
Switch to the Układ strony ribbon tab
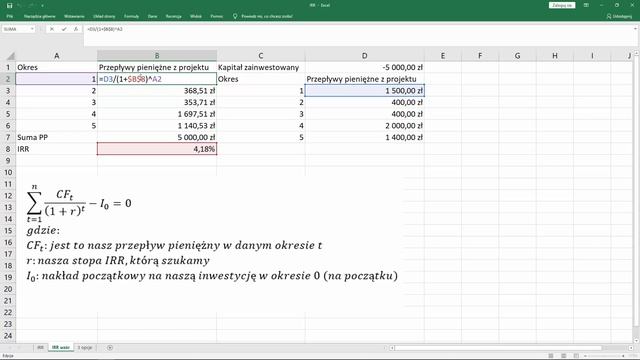(x=104, y=16)
